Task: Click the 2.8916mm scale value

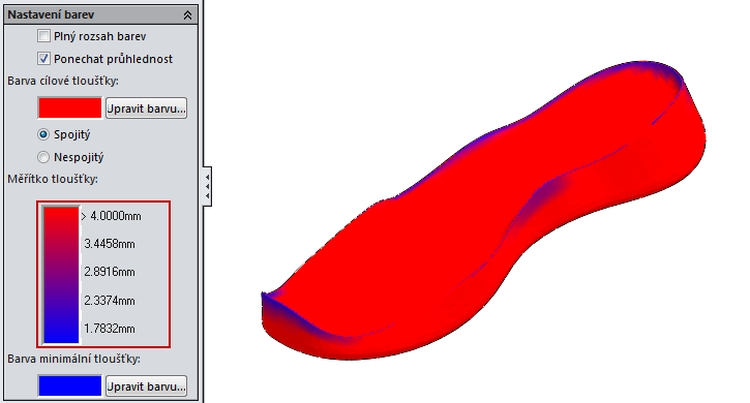Action: coord(110,272)
